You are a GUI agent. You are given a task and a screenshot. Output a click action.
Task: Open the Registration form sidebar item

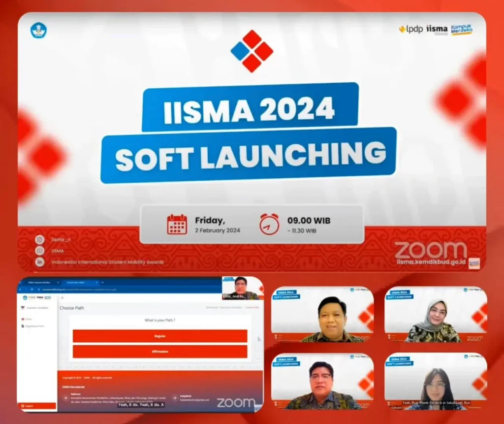pyautogui.click(x=32, y=326)
